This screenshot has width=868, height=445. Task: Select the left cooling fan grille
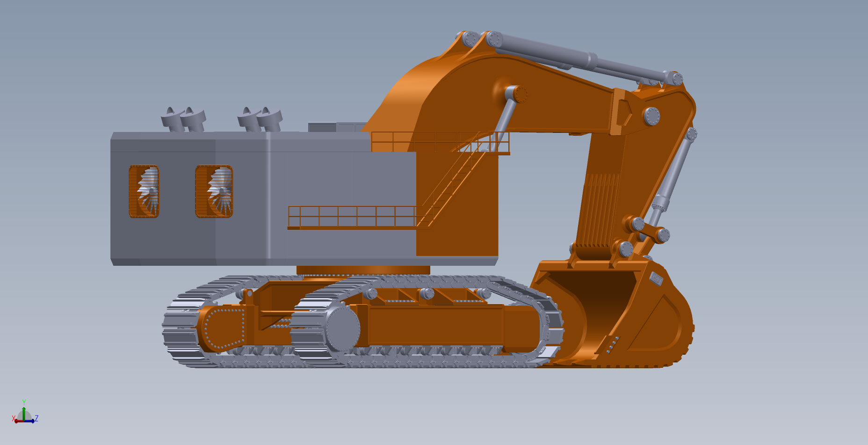pyautogui.click(x=144, y=191)
